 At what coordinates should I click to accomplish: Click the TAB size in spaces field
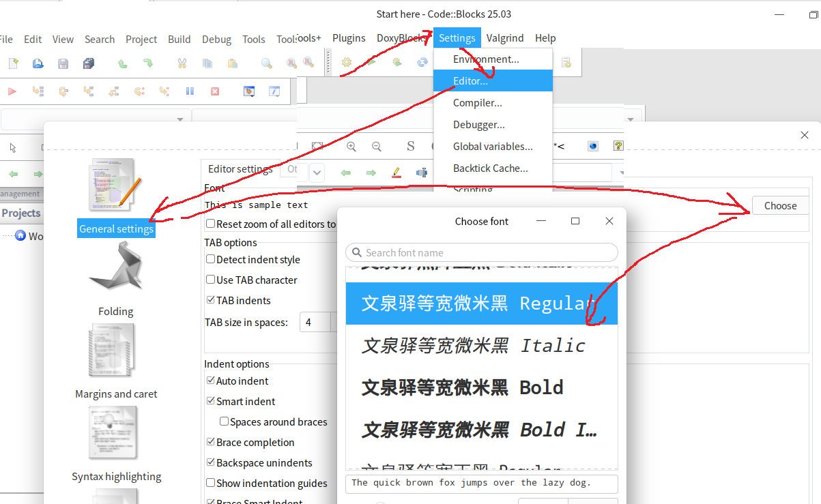point(315,322)
